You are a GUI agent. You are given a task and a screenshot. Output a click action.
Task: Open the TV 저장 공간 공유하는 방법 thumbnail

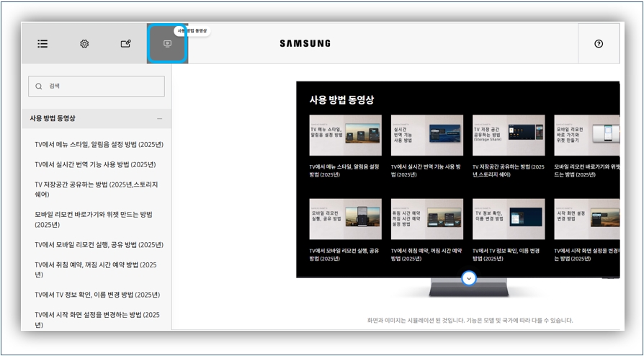[508, 135]
